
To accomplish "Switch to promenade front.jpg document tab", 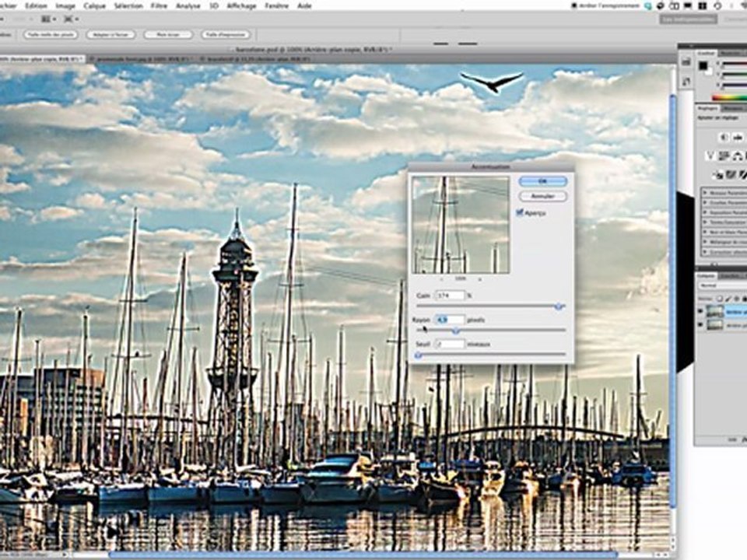I will click(x=142, y=59).
